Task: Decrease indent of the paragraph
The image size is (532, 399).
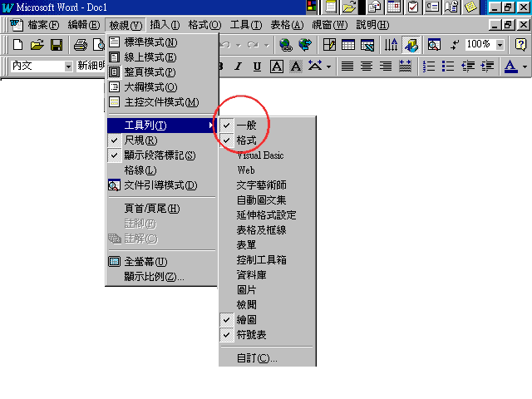Action: point(468,66)
